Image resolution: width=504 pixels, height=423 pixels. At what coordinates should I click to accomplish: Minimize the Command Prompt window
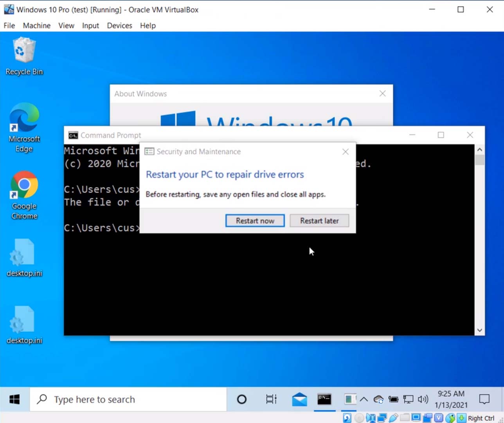point(412,135)
